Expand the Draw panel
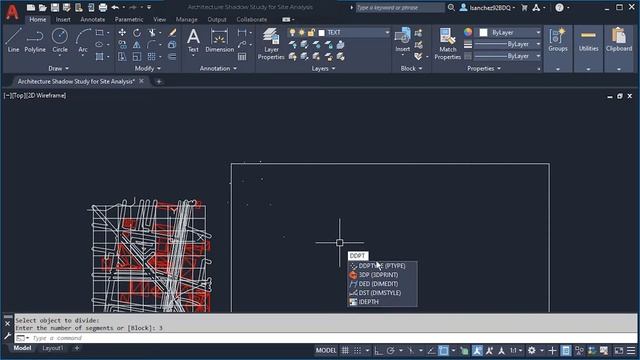This screenshot has width=640, height=360. point(58,69)
